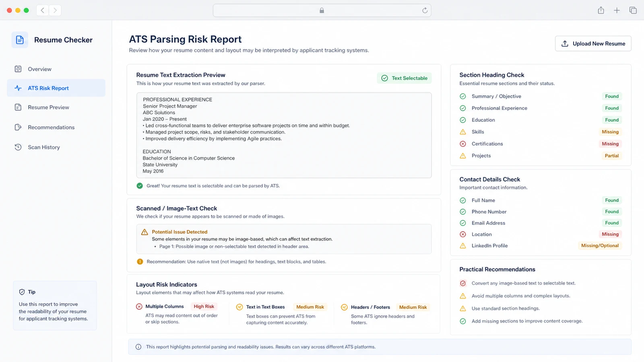Viewport: 644px width, 362px height.
Task: Click the browser back arrow
Action: (x=42, y=10)
